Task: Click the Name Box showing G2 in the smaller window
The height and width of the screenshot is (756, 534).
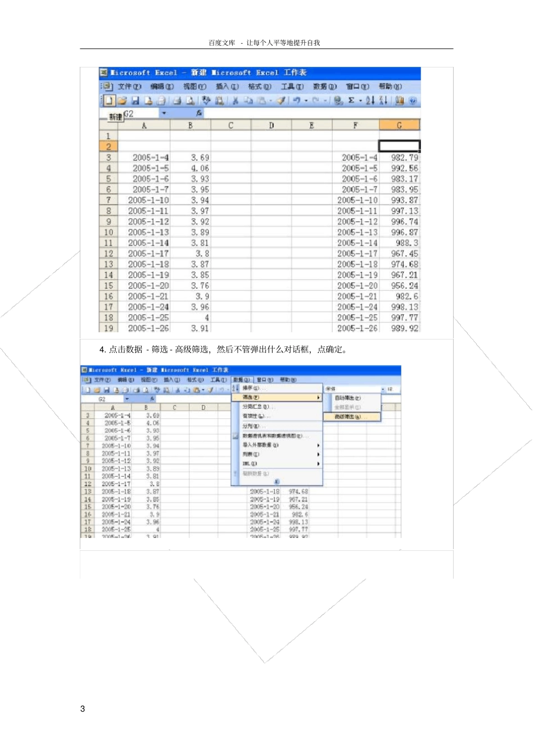Action: [103, 399]
